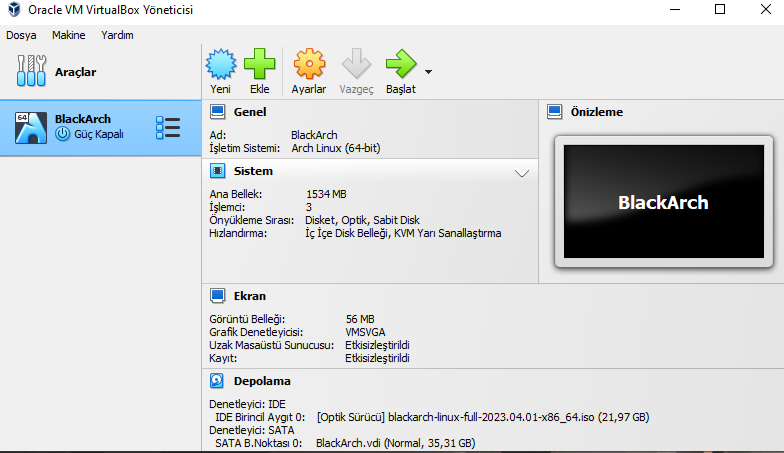Open BlackArch machine list menu icon
Image resolution: width=784 pixels, height=453 pixels.
[x=168, y=128]
